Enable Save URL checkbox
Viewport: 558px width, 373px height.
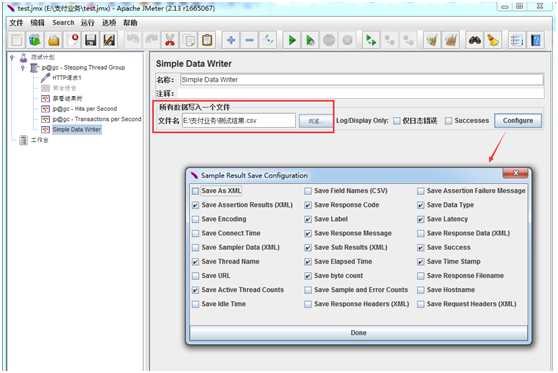point(195,276)
